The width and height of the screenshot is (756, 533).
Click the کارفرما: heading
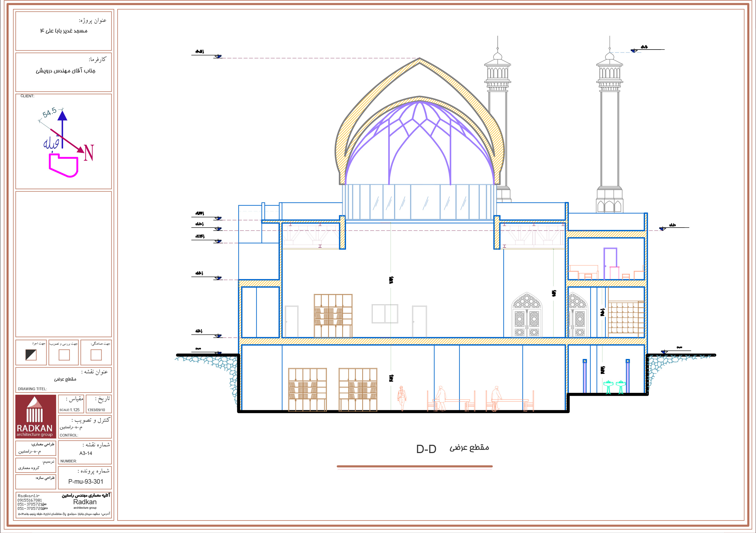98,59
